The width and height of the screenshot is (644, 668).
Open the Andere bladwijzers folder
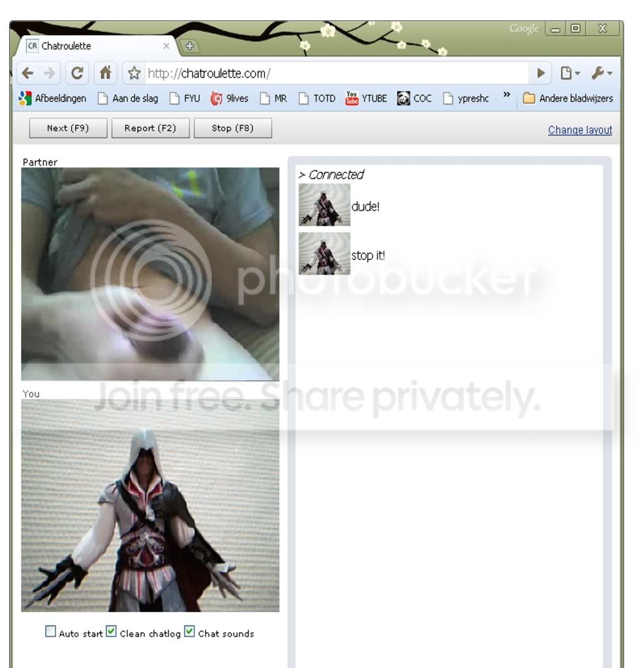pos(568,99)
